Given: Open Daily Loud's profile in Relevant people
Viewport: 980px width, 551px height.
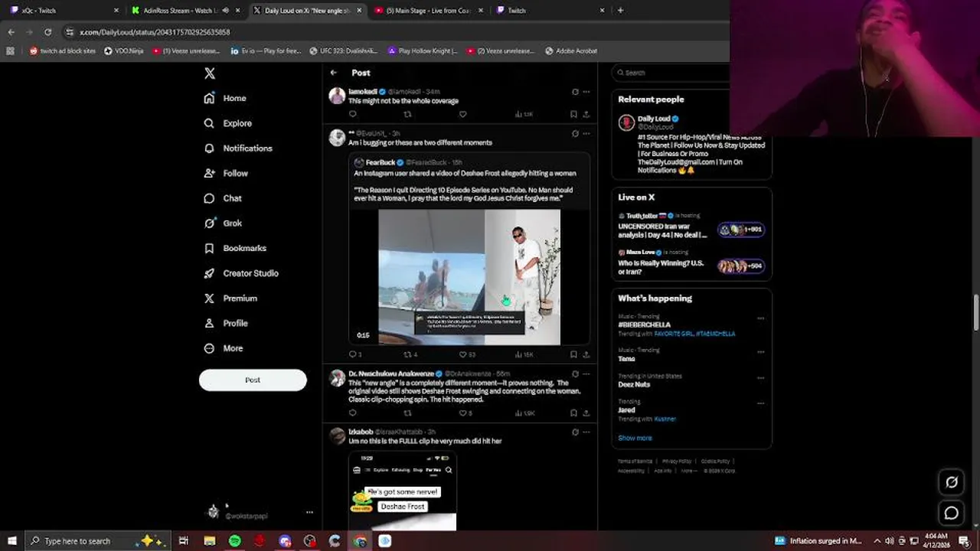Looking at the screenshot, I should [654, 119].
